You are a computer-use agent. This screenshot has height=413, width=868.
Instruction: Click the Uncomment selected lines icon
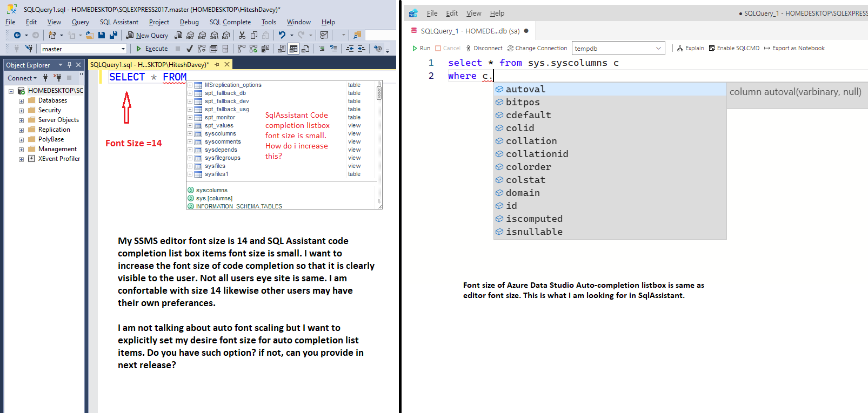333,49
